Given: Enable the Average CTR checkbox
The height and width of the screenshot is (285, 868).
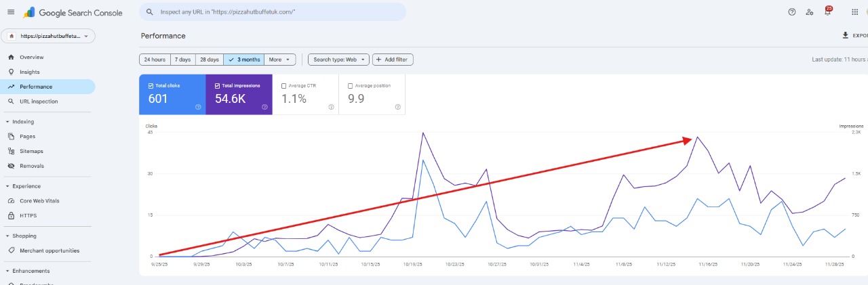Looking at the screenshot, I should coord(283,86).
